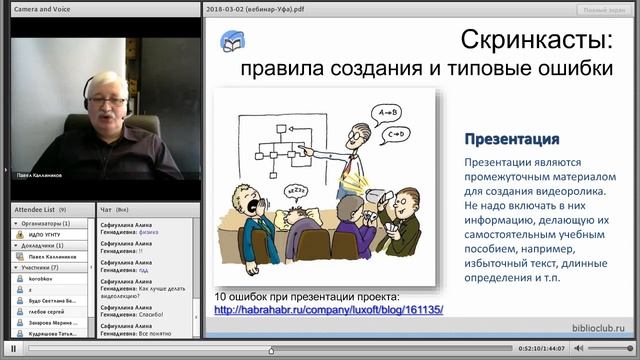Open the habrahabr.ru luxoft blog link
The height and width of the screenshot is (360, 640).
point(329,310)
